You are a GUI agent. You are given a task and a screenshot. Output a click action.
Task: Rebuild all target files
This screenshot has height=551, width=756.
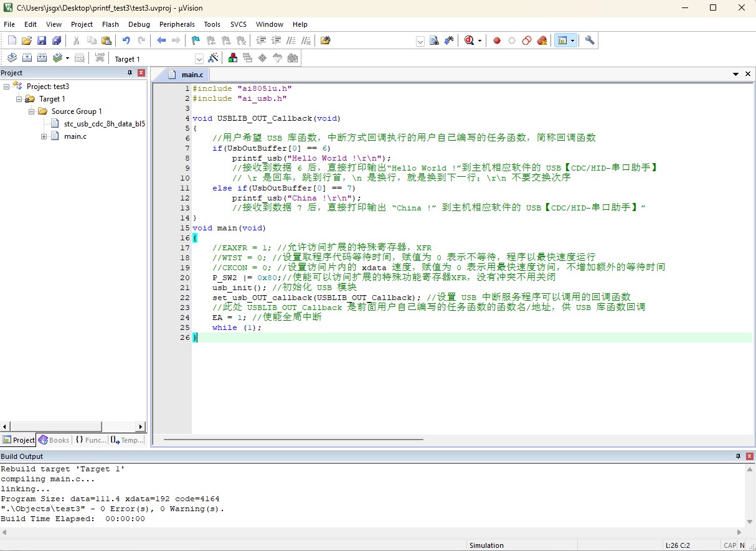(42, 58)
